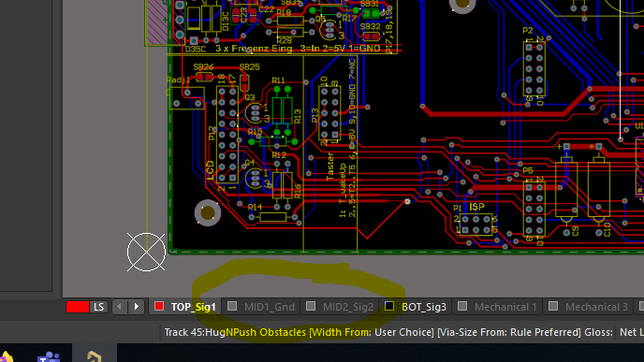Select the Mechanical 3 layer tab
This screenshot has height=362, width=644.
click(589, 307)
